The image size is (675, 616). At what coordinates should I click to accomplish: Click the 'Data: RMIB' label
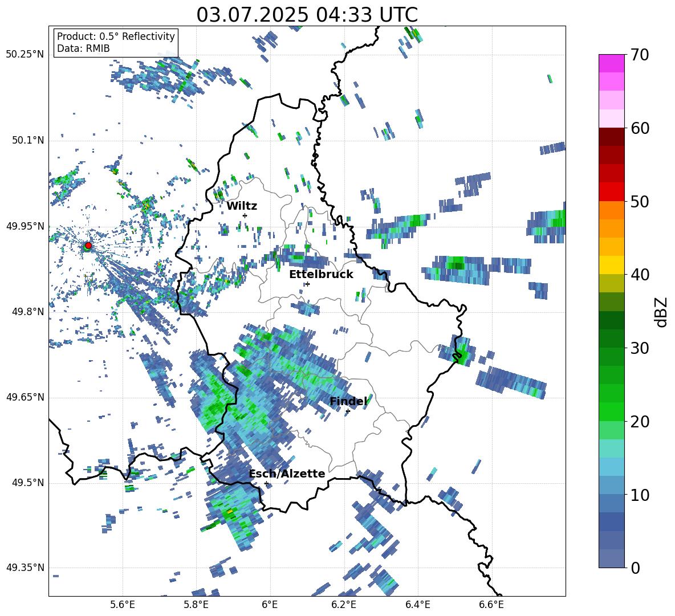pyautogui.click(x=83, y=48)
